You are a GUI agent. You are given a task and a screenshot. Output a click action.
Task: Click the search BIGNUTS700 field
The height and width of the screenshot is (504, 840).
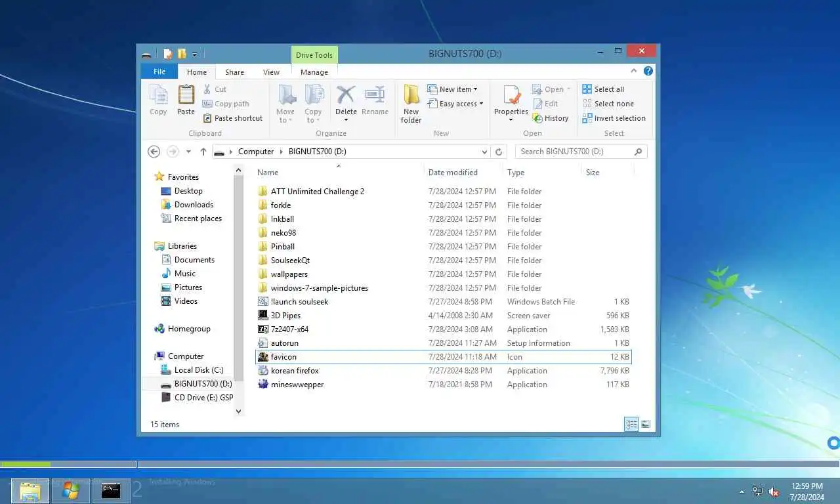[575, 152]
